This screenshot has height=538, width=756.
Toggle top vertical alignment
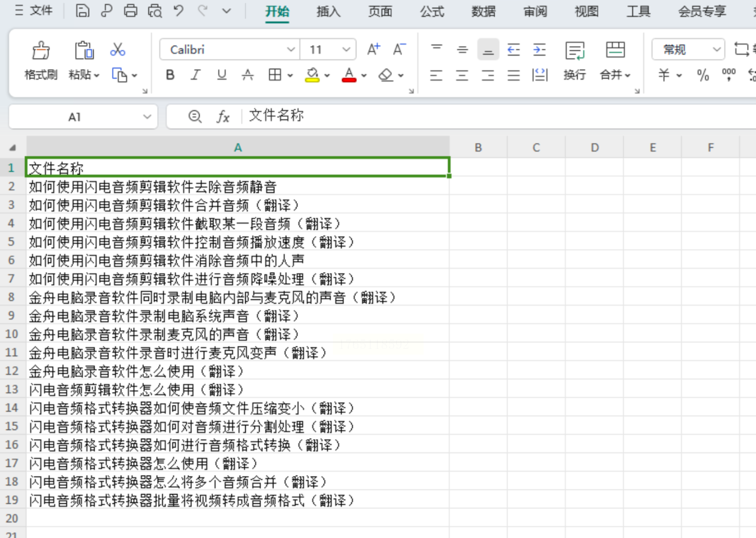[436, 50]
